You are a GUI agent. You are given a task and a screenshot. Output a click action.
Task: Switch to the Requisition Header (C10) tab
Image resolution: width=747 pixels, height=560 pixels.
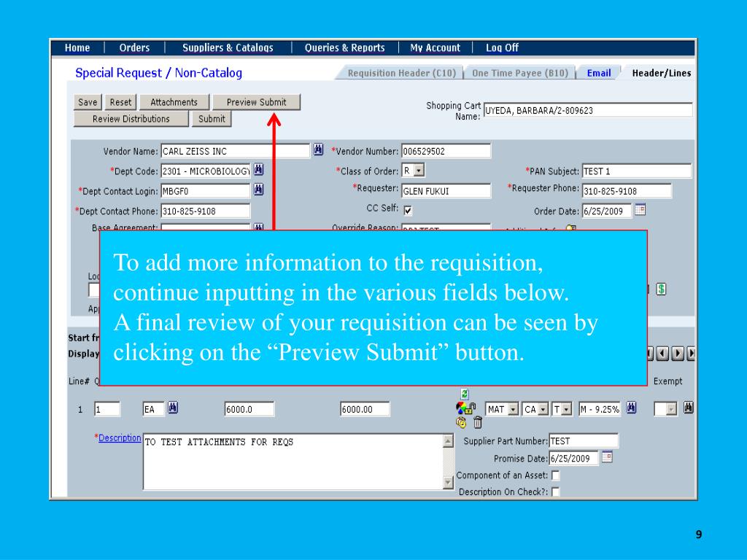(x=402, y=73)
